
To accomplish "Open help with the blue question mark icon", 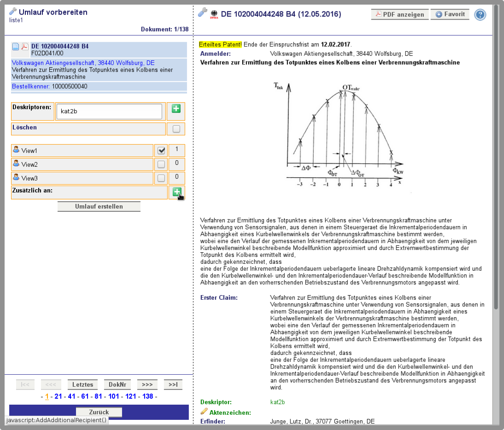I will (x=480, y=15).
